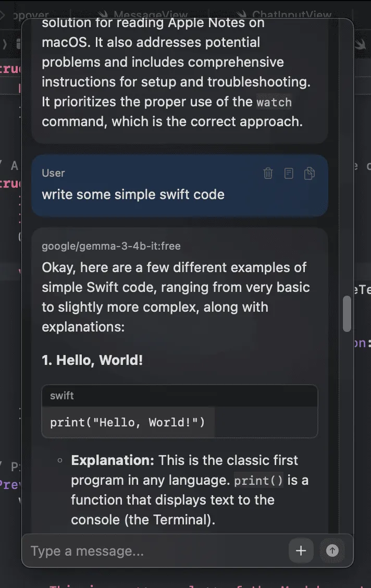The image size is (371, 588).
Task: Click the bold 'Explanation:' bullet text
Action: click(x=113, y=460)
